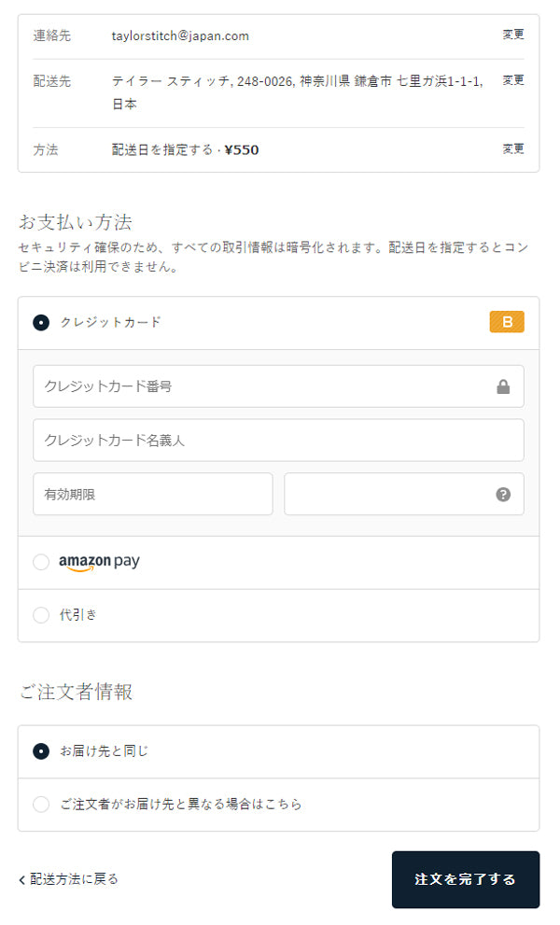
Task: Return to shipping method via 配送方法に戻る
Action: [74, 879]
